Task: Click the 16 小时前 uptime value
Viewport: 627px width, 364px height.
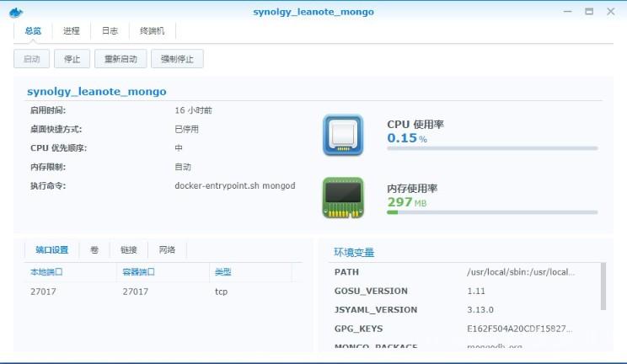Action: point(193,110)
